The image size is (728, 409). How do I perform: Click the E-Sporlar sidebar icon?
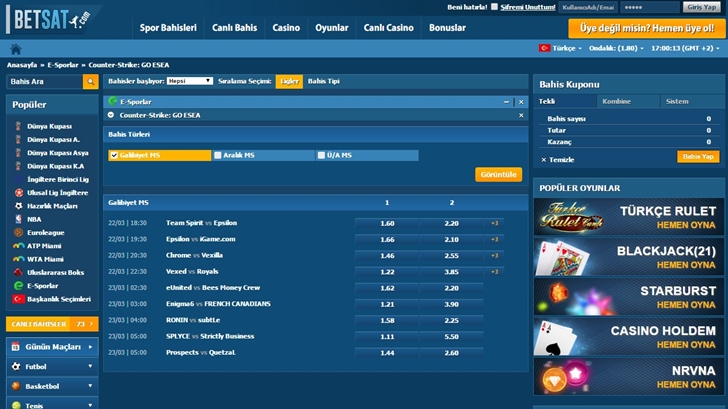tap(18, 286)
